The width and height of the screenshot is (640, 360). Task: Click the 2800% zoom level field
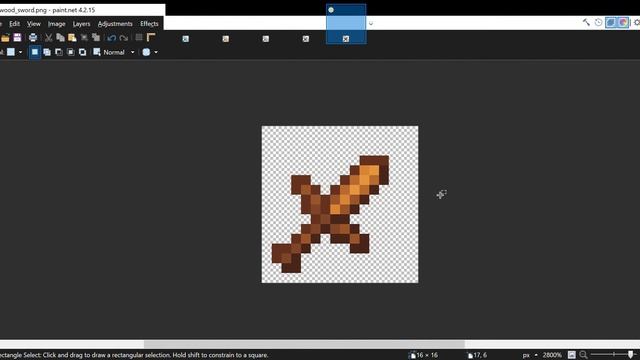[x=552, y=355]
